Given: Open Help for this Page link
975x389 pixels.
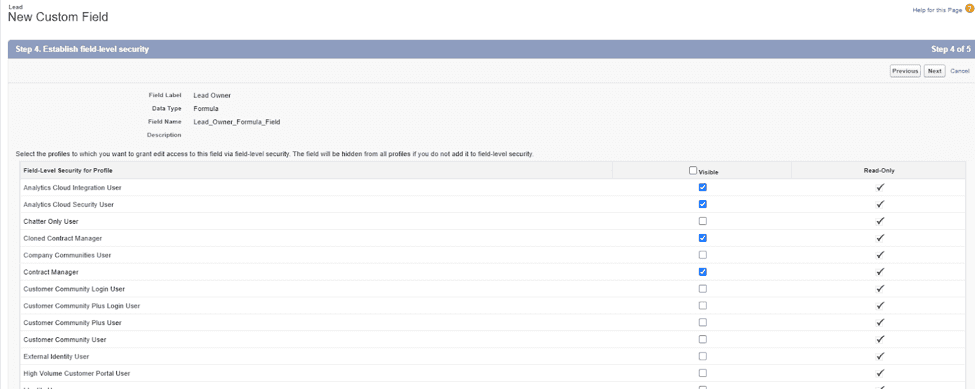Looking at the screenshot, I should coord(937,11).
